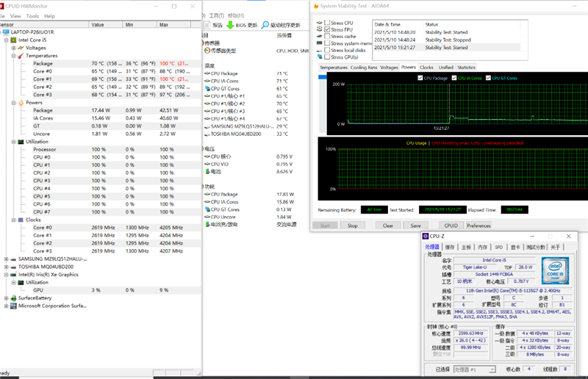
Task: Click the Powers flame icon in HWMonitor
Action: [21, 103]
